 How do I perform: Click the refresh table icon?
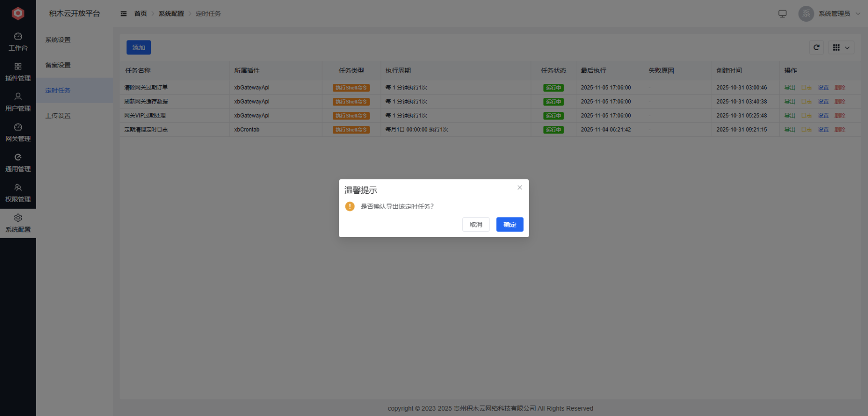pyautogui.click(x=816, y=47)
